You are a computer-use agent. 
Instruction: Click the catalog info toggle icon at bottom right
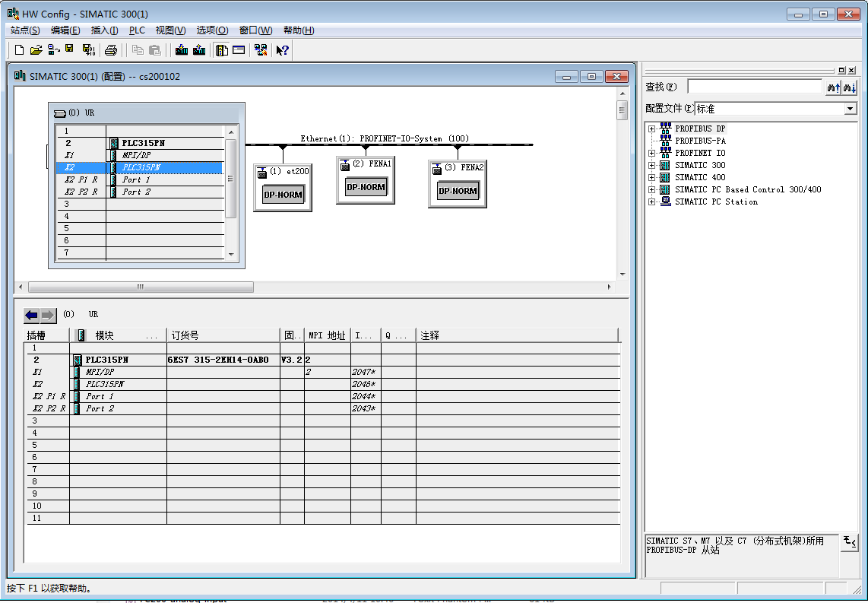[x=850, y=542]
